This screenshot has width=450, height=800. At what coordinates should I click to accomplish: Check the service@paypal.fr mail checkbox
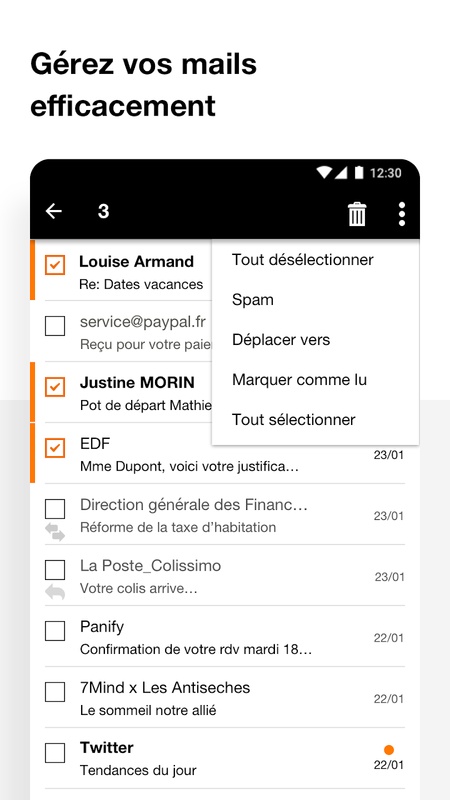55,326
